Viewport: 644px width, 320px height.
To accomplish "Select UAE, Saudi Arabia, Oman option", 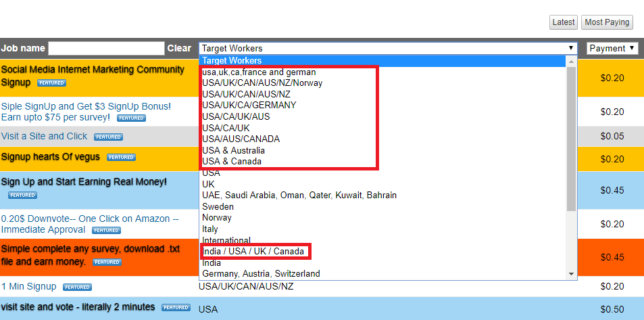I will click(x=299, y=196).
